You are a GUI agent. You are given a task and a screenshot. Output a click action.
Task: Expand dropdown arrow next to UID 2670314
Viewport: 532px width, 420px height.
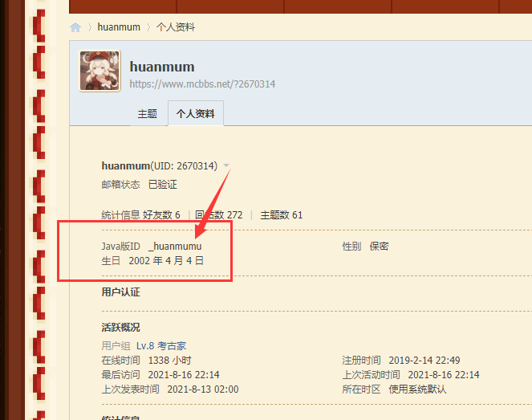pyautogui.click(x=226, y=165)
